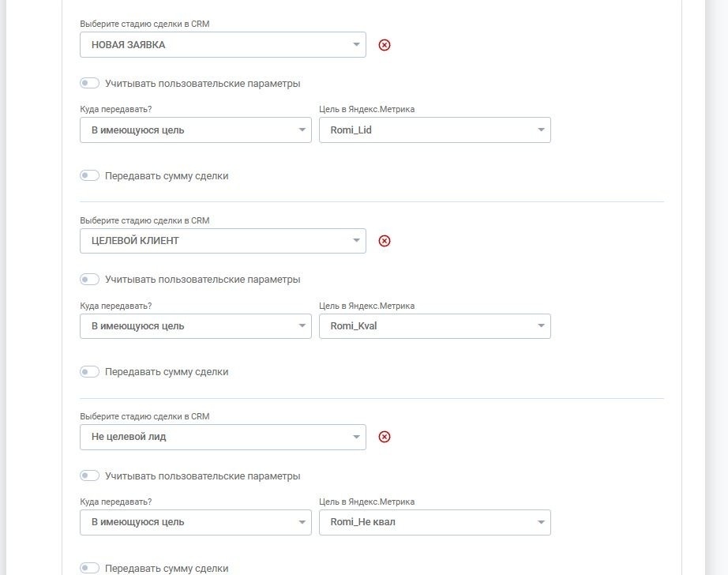Screen dimensions: 728x575
Task: Open the ЦЕЛЕВОЙ КЛИЕНТ CRM stage dropdown
Action: tap(223, 241)
